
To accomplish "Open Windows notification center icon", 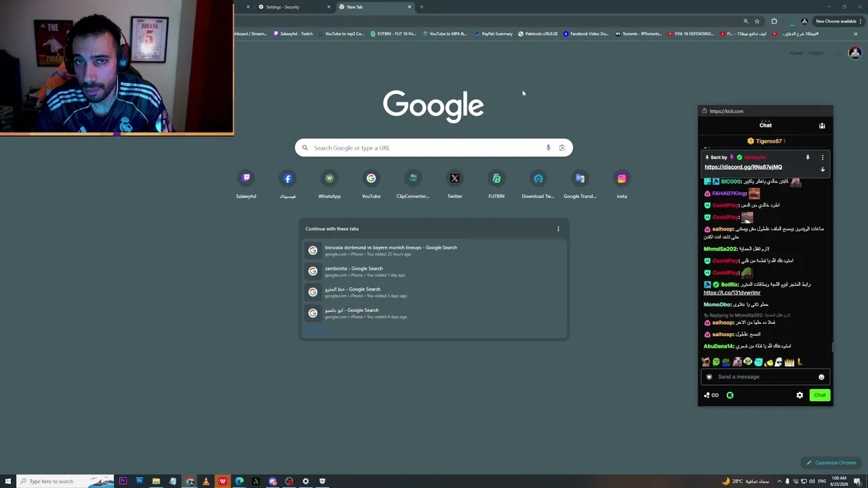I will 857,481.
